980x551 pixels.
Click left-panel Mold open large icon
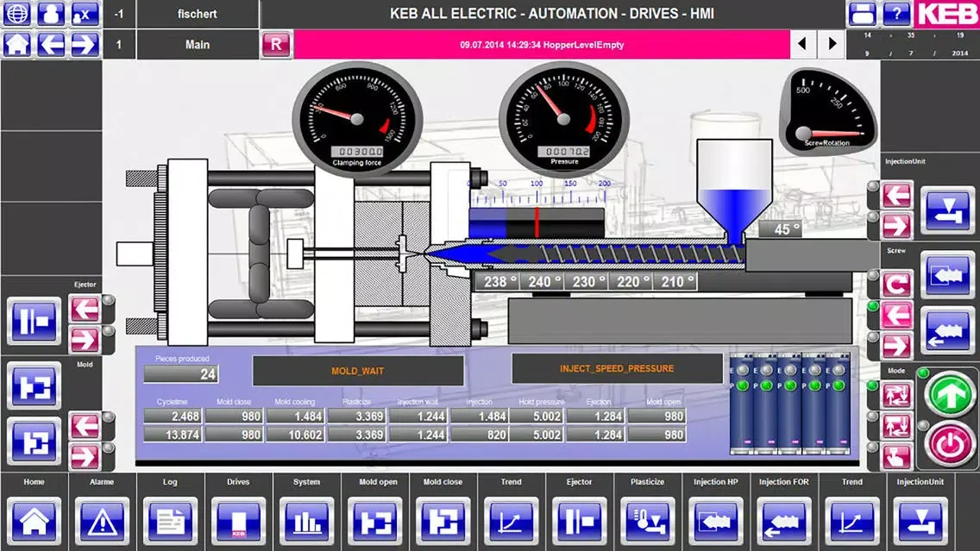coord(34,386)
